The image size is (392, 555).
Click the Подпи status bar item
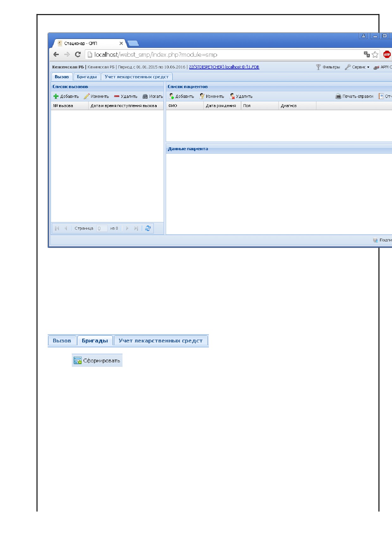coord(382,240)
